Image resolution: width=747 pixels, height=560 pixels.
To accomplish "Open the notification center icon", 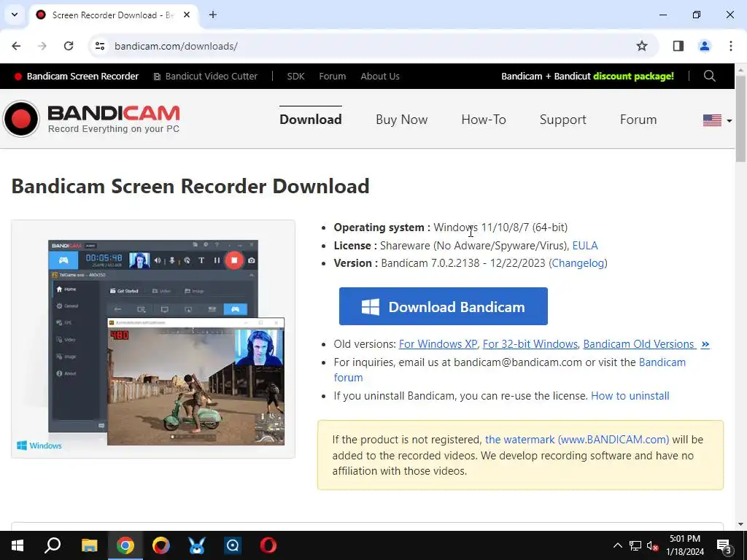I will (724, 546).
